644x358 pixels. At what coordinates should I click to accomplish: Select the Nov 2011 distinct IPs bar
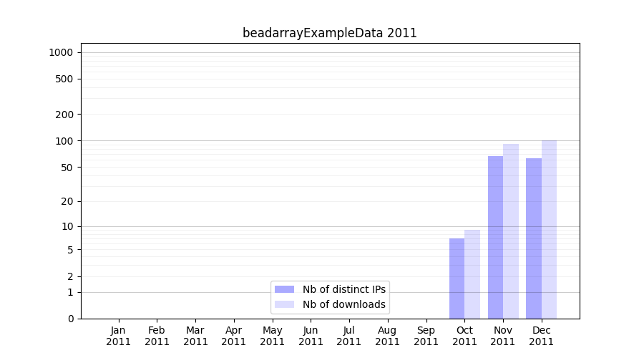pyautogui.click(x=495, y=237)
